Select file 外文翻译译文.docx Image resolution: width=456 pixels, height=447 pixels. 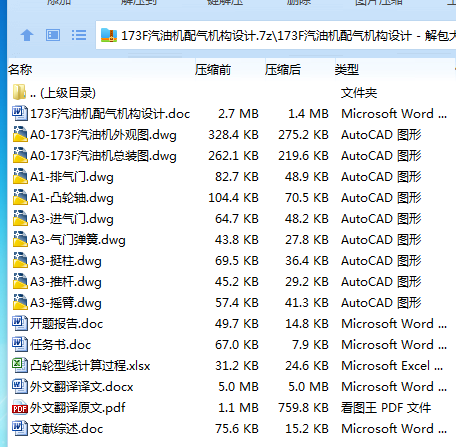coord(81,387)
